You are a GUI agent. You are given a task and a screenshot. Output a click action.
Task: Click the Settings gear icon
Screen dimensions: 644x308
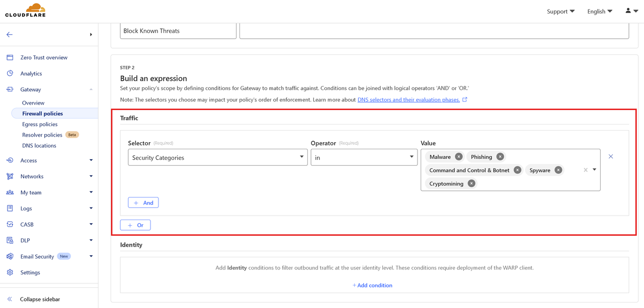[10, 272]
